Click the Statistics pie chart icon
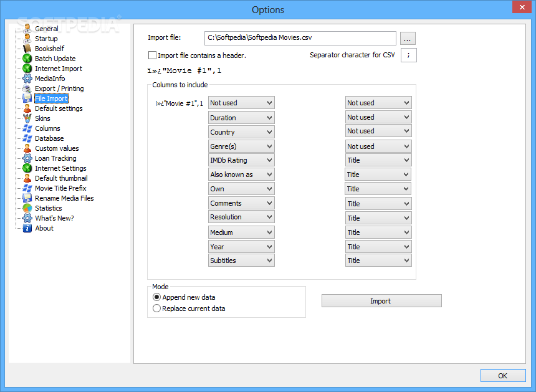The width and height of the screenshot is (536, 392). pos(27,208)
